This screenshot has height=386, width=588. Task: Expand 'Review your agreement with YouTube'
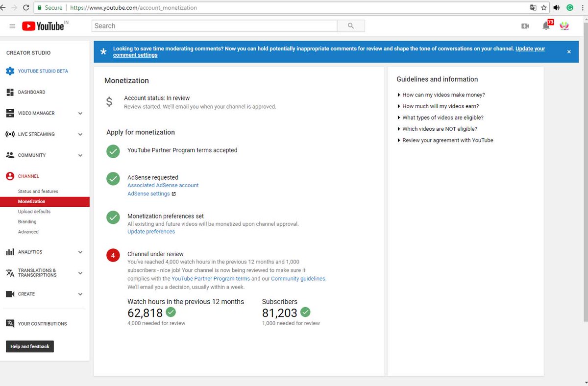click(445, 140)
